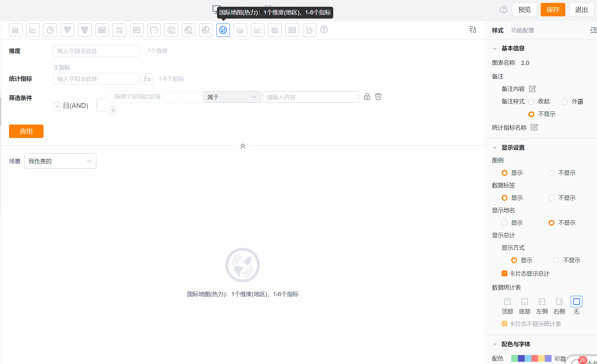Switch to the 样式 tab
Viewport: 597px width, 364px height.
coord(497,30)
